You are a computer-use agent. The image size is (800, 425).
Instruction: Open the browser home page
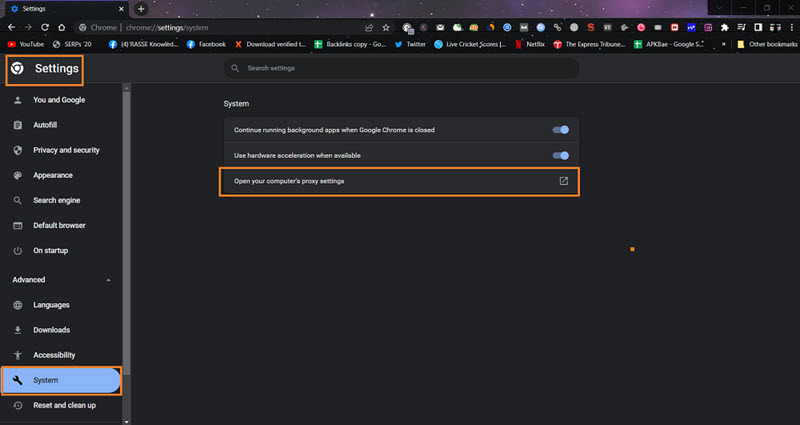62,28
